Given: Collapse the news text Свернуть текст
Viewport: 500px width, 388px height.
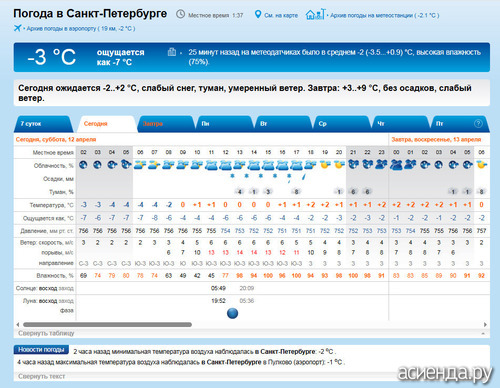Looking at the screenshot, I should (x=42, y=376).
